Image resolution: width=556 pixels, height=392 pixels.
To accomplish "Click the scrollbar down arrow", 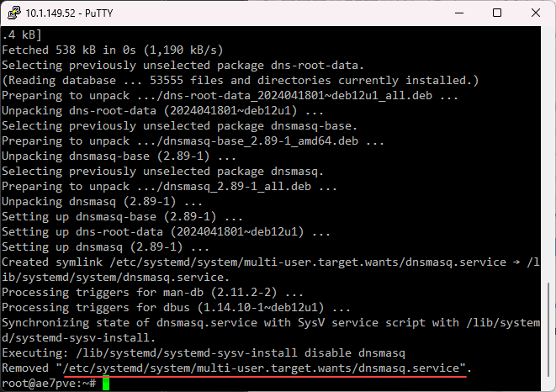I will coord(548,384).
